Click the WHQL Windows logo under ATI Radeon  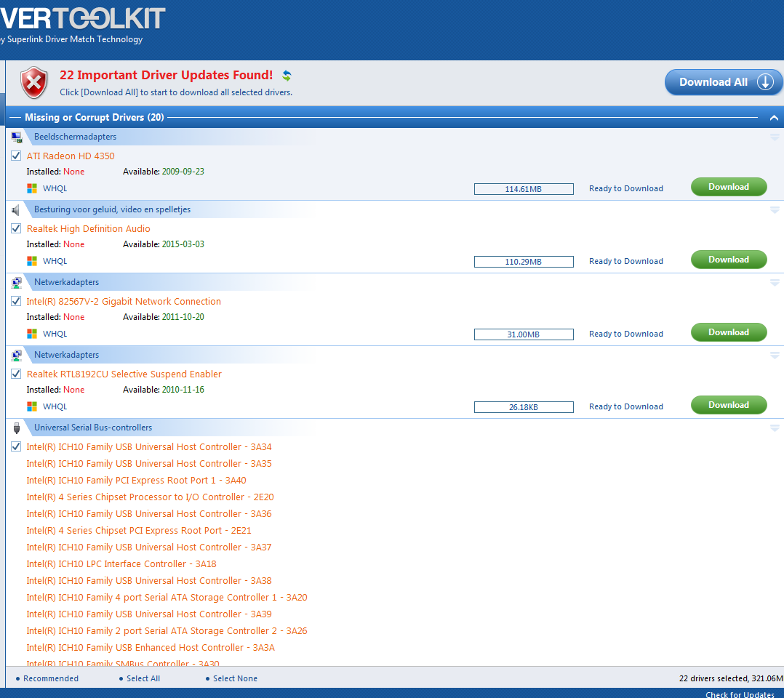32,188
